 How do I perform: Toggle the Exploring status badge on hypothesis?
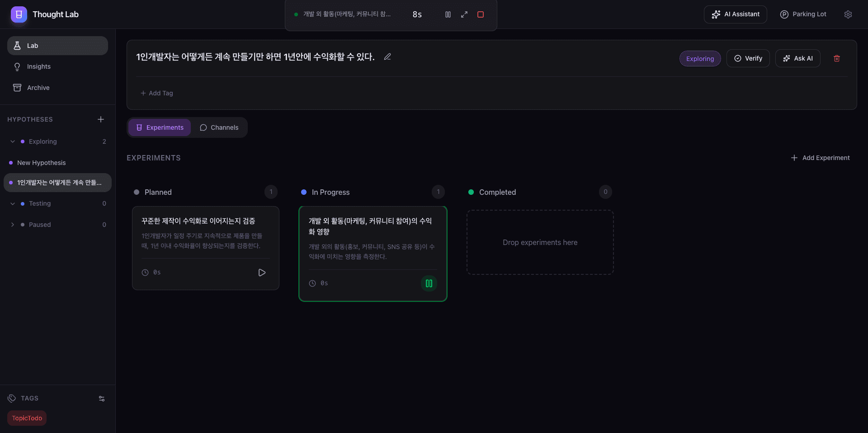(x=699, y=58)
